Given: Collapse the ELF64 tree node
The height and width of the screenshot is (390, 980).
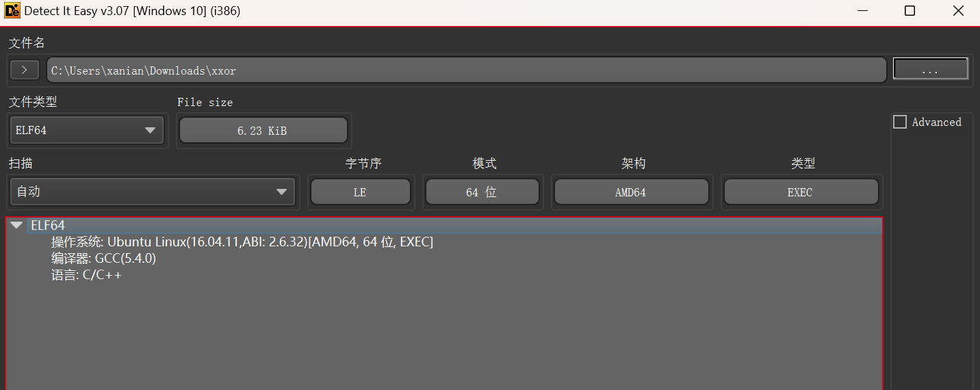Looking at the screenshot, I should click(17, 225).
